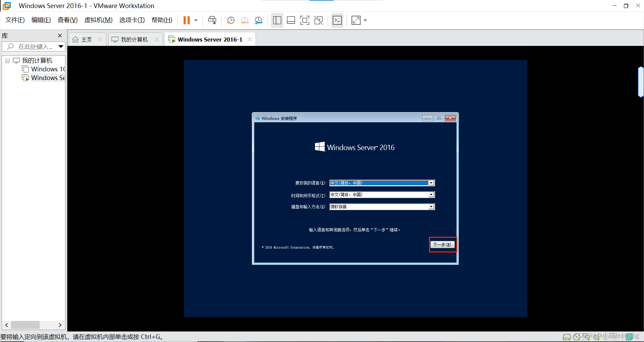Switch to Unity mode
644x342 pixels.
pos(318,20)
